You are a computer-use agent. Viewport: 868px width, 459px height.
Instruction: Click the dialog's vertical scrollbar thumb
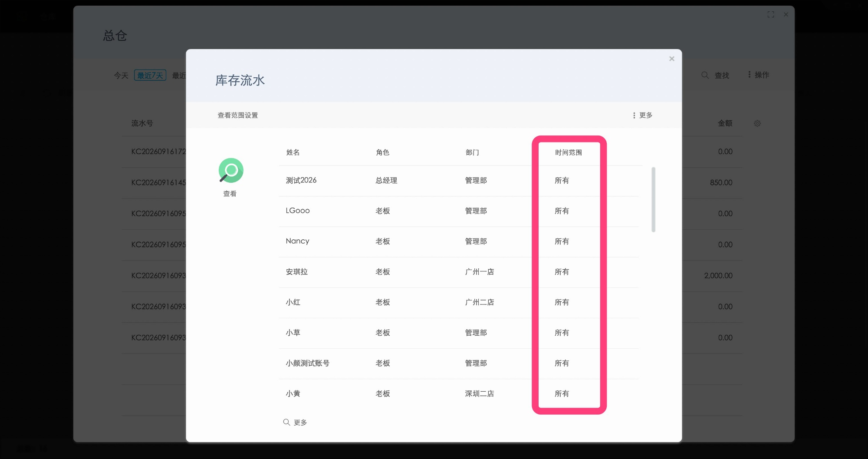point(653,199)
